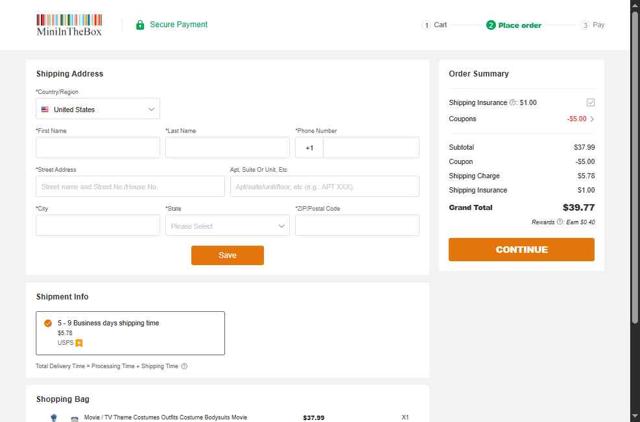
Task: Focus the Last Name field
Action: click(x=227, y=147)
